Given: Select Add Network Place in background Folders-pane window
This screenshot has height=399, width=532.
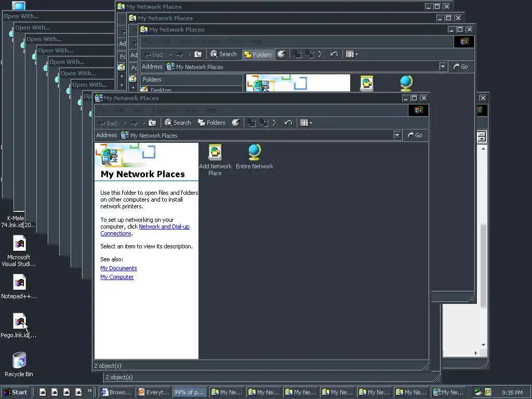Looking at the screenshot, I should pyautogui.click(x=367, y=83).
